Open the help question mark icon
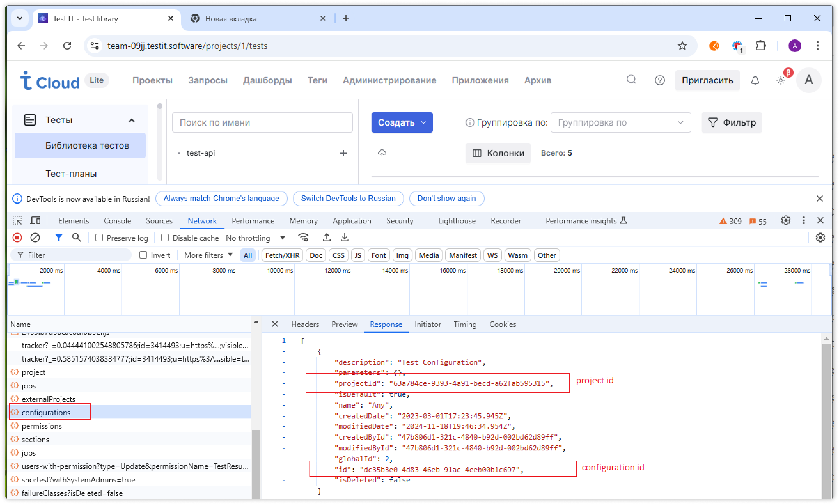This screenshot has height=504, width=839. pos(660,81)
